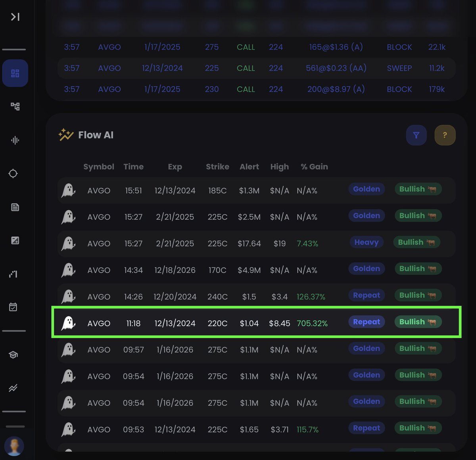Click the Heavy tag on the $17.64 row
The height and width of the screenshot is (460, 476).
pos(367,242)
